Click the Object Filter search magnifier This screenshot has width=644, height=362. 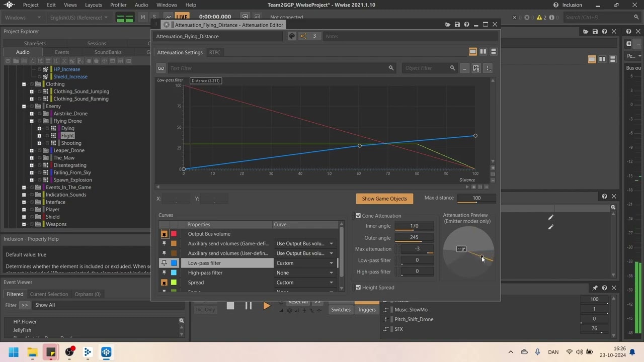tap(452, 68)
